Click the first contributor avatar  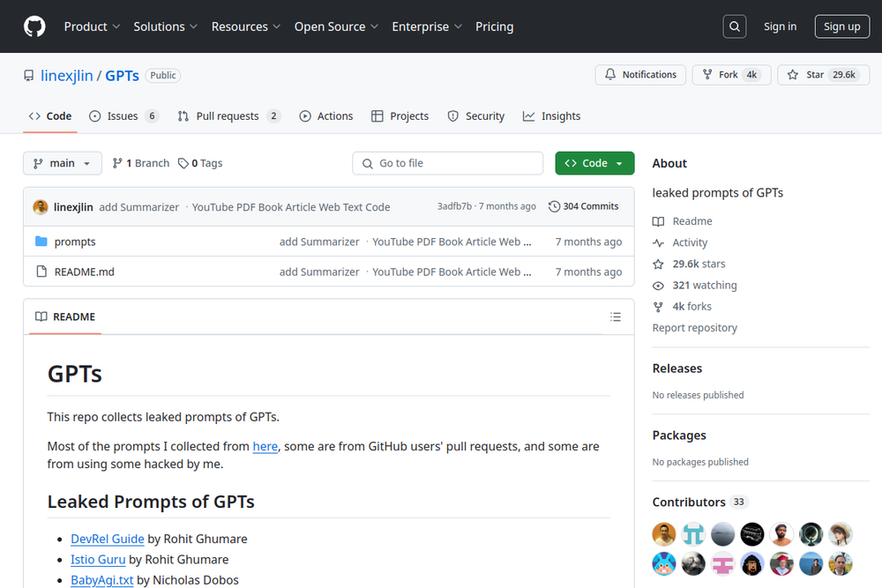coord(664,534)
